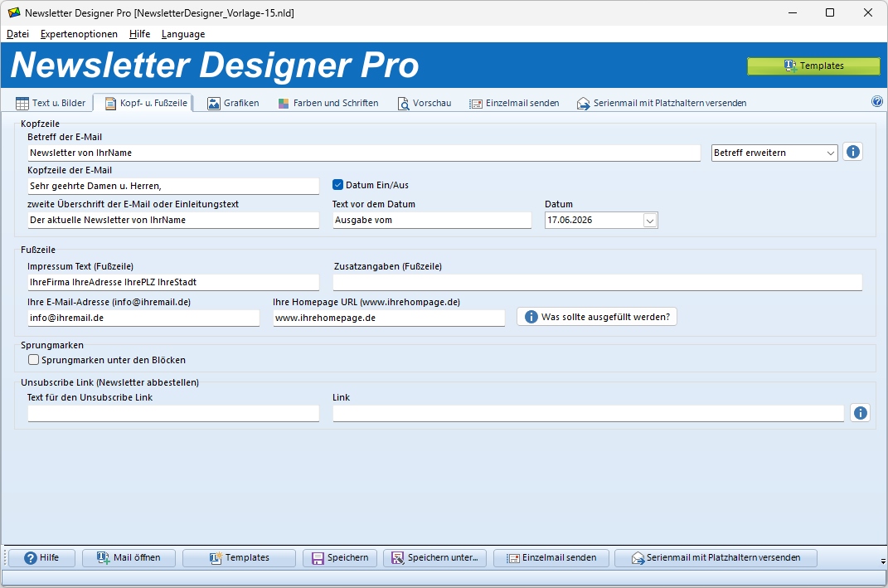
Task: Click the Einzelmail senden icon in bottom toolbar
Action: 513,558
